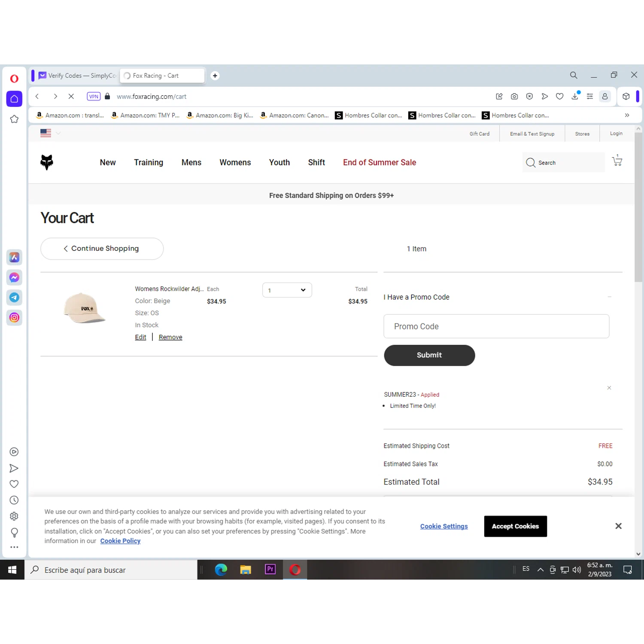
Task: Open the Cookie Policy link
Action: tap(120, 541)
